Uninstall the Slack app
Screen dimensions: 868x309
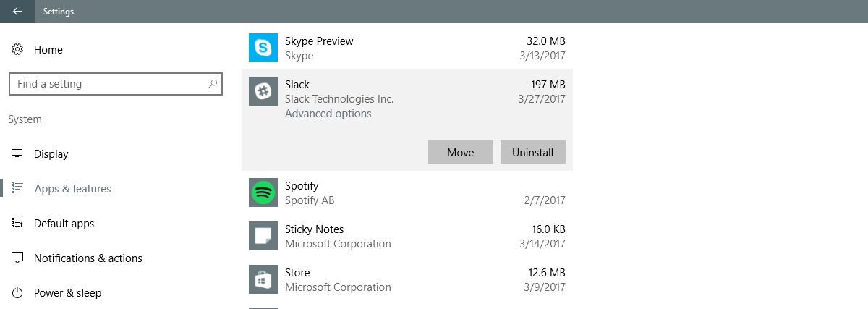click(533, 152)
